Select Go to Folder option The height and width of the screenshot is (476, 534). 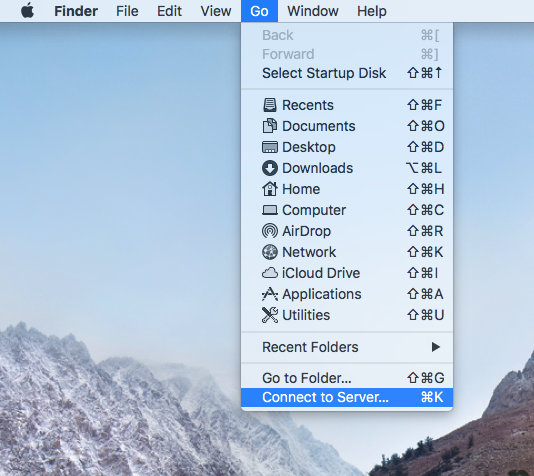coord(347,378)
